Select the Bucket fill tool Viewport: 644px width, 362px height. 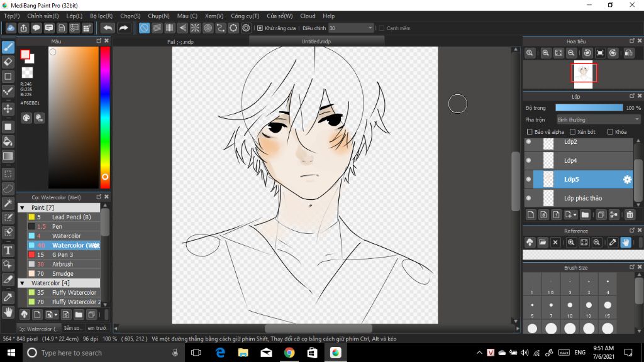coord(8,141)
